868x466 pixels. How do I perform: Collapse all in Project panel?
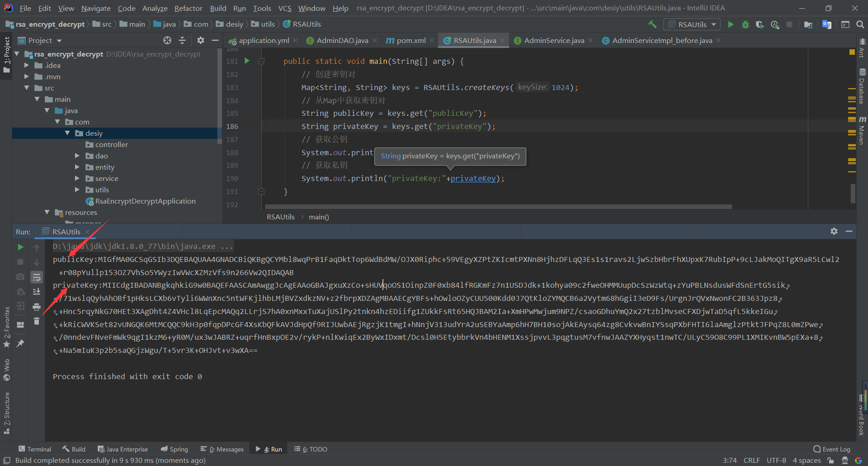click(182, 40)
